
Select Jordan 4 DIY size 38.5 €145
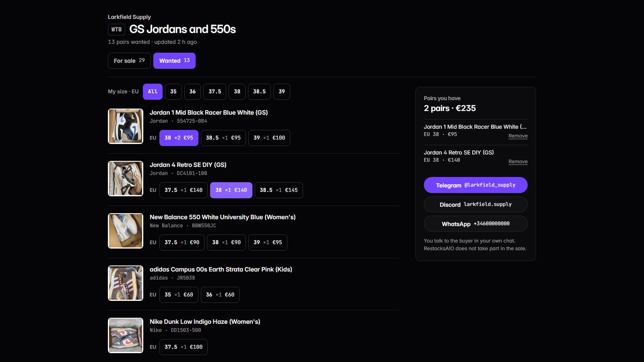tap(279, 190)
